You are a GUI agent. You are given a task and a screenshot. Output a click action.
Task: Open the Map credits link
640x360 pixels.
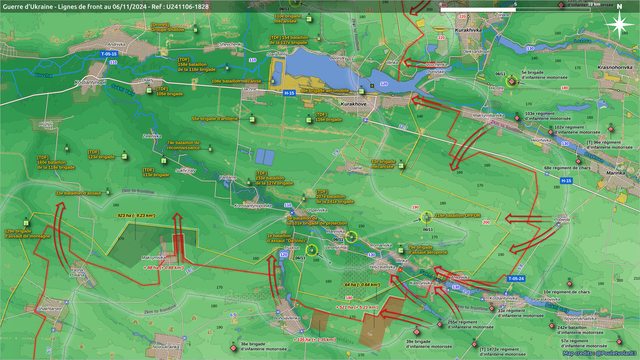pos(599,353)
